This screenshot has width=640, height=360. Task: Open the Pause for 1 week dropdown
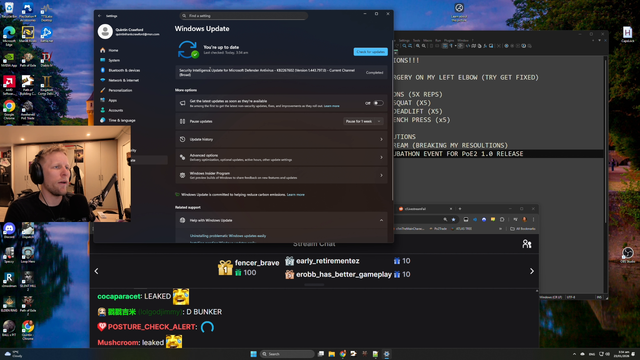tap(363, 121)
